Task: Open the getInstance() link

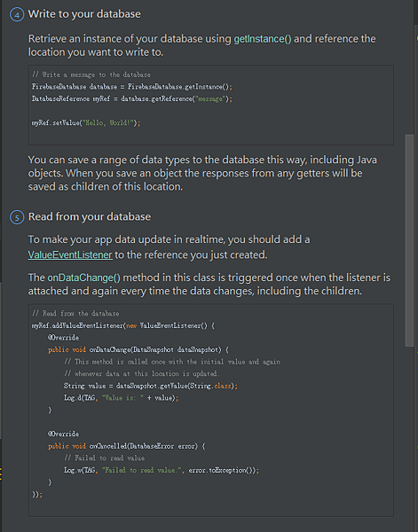Action: click(263, 39)
